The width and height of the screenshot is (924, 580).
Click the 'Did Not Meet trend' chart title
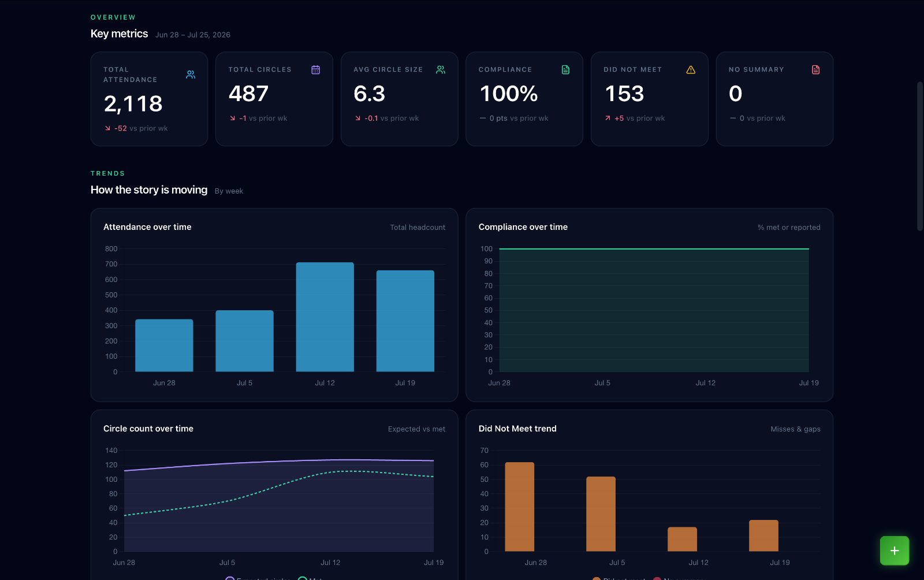tap(517, 429)
